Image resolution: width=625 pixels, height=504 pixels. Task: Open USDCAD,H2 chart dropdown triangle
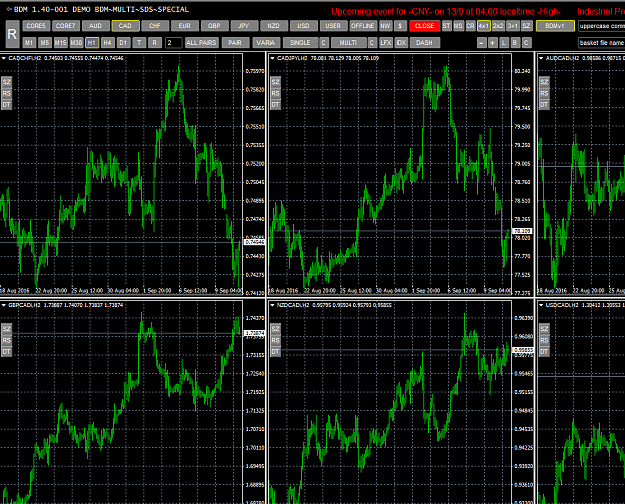[541, 305]
